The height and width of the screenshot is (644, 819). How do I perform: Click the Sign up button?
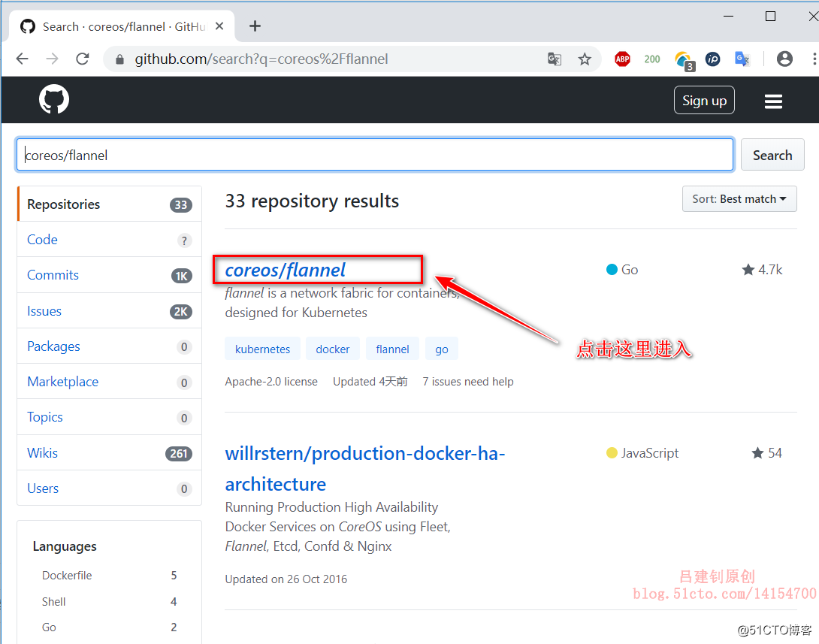click(x=704, y=100)
